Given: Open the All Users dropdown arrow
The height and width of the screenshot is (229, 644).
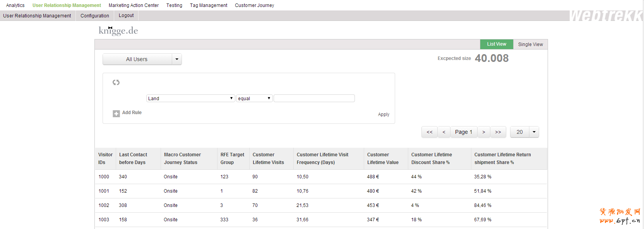Looking at the screenshot, I should click(177, 59).
